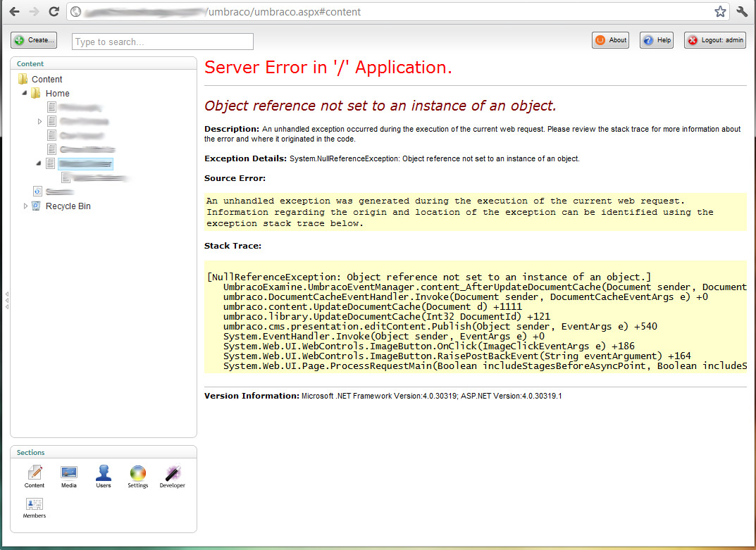Click the 'An unhandled exception was generated' source text
Image resolution: width=756 pixels, height=550 pixels.
(x=460, y=212)
